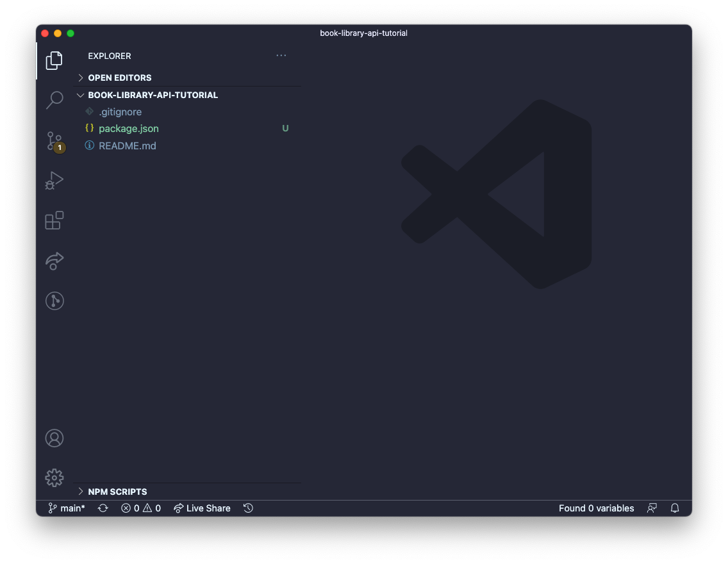Screen dimensions: 728x564
Task: Expand the NPM Scripts section
Action: point(187,492)
